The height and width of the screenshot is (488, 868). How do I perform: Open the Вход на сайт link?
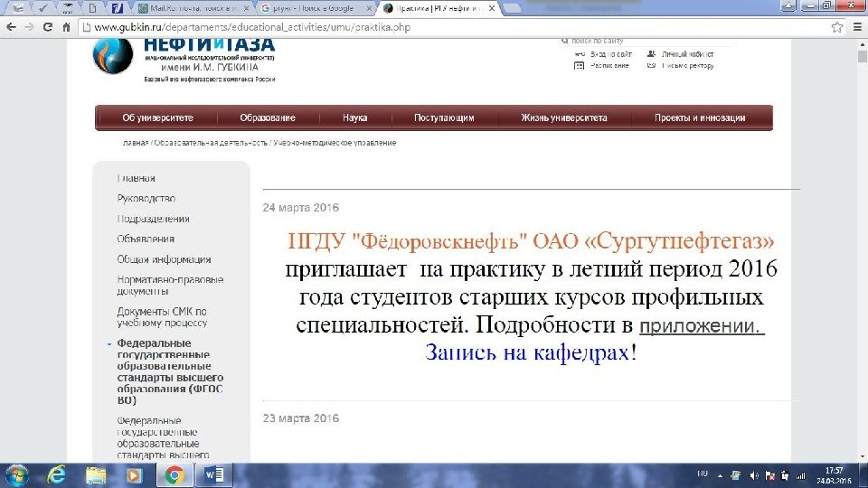pyautogui.click(x=611, y=54)
